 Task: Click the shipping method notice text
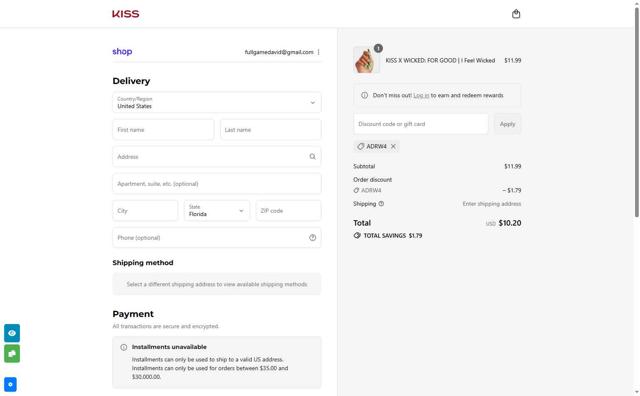pos(217,284)
